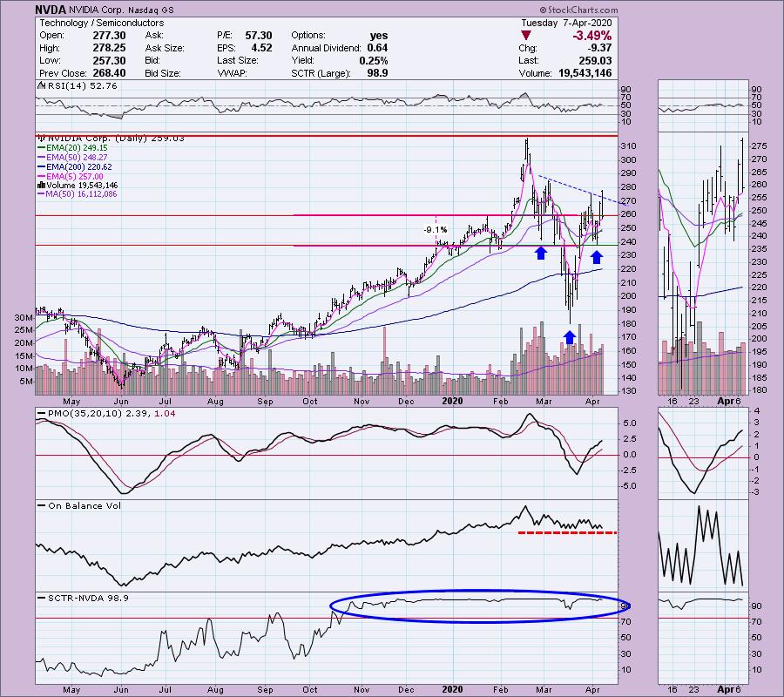
Task: Select the 'Technology / Semiconductors' sector label
Action: click(102, 23)
